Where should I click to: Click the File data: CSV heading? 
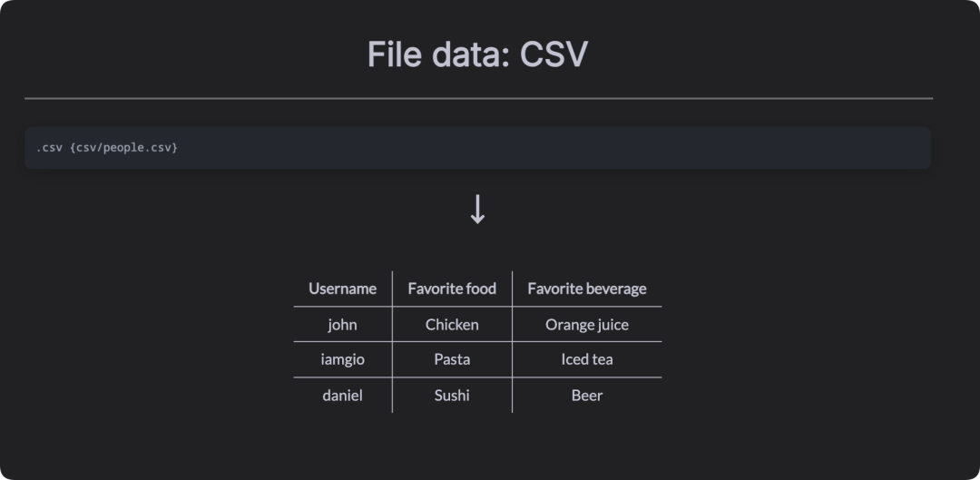pyautogui.click(x=477, y=54)
